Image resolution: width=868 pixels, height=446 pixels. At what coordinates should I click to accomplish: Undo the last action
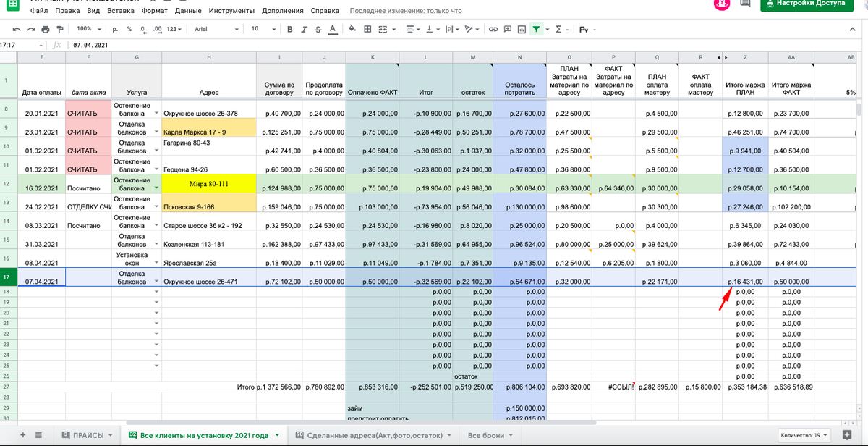17,29
